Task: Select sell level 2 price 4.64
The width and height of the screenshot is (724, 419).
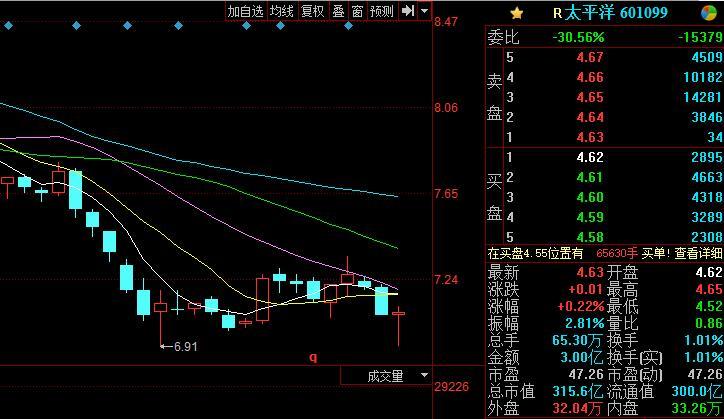Action: pyautogui.click(x=590, y=117)
